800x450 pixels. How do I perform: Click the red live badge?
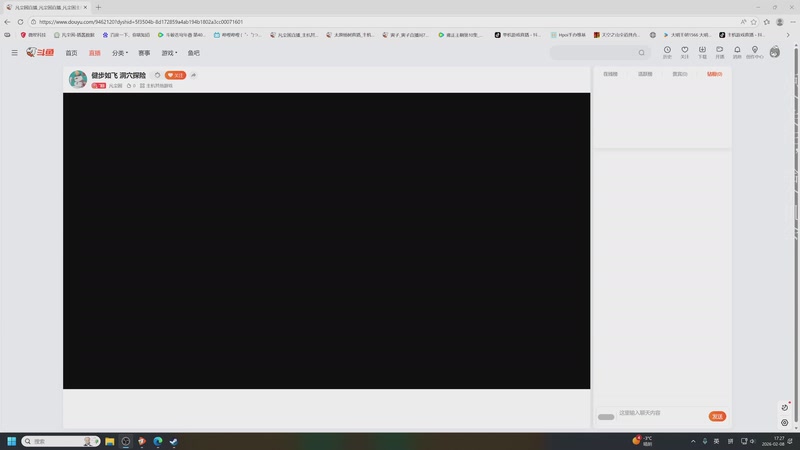click(98, 86)
